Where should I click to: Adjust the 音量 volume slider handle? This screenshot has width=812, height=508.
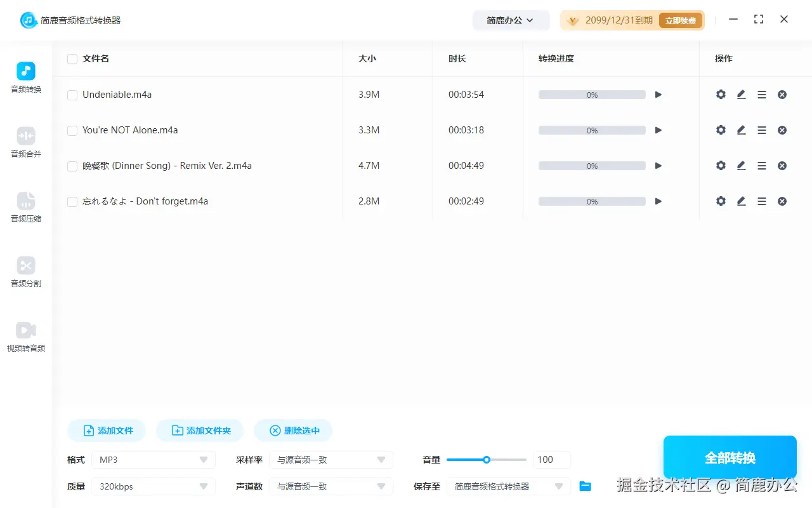point(487,460)
